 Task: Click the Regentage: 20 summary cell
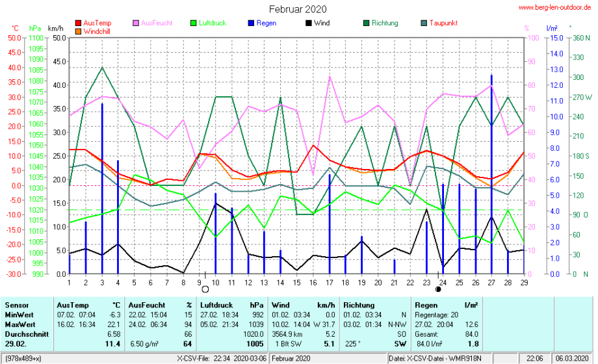tap(437, 314)
